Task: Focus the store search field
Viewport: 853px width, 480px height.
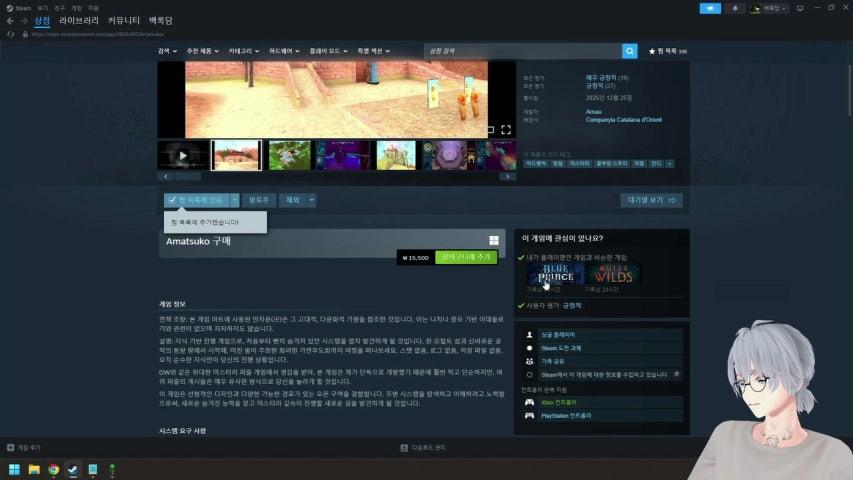Action: click(x=523, y=51)
